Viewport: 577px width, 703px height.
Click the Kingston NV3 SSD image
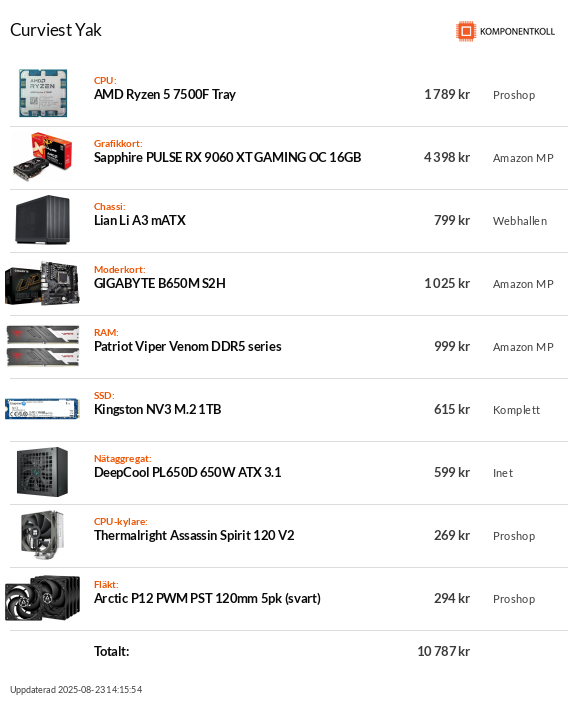click(x=42, y=409)
